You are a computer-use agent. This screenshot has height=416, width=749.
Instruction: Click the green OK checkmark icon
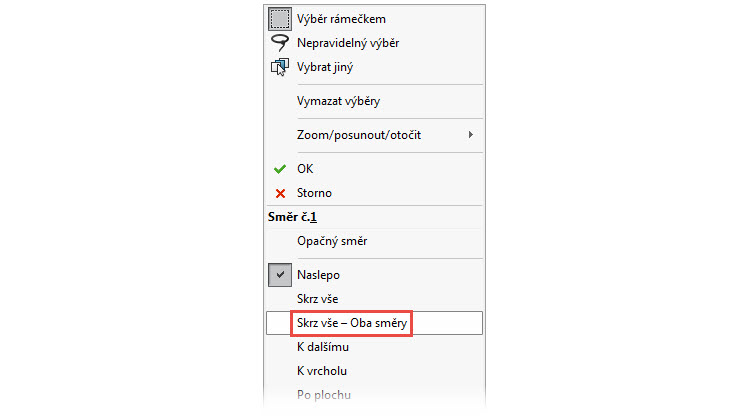click(280, 169)
